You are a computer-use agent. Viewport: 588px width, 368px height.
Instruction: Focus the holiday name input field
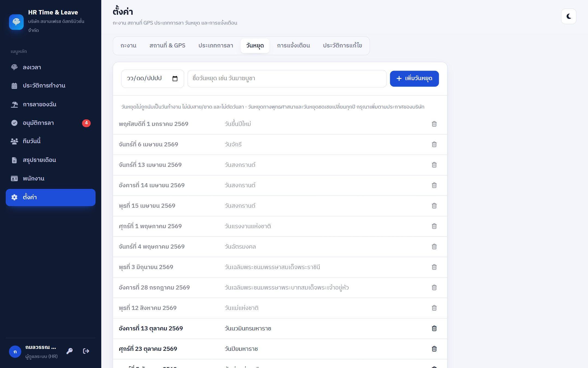(x=287, y=79)
